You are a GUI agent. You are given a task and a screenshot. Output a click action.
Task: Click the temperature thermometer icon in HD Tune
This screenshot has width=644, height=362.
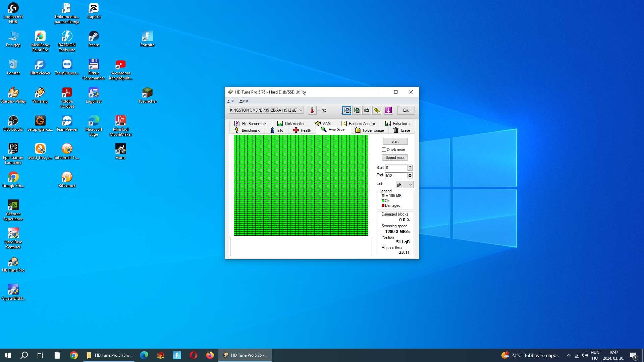(x=312, y=110)
